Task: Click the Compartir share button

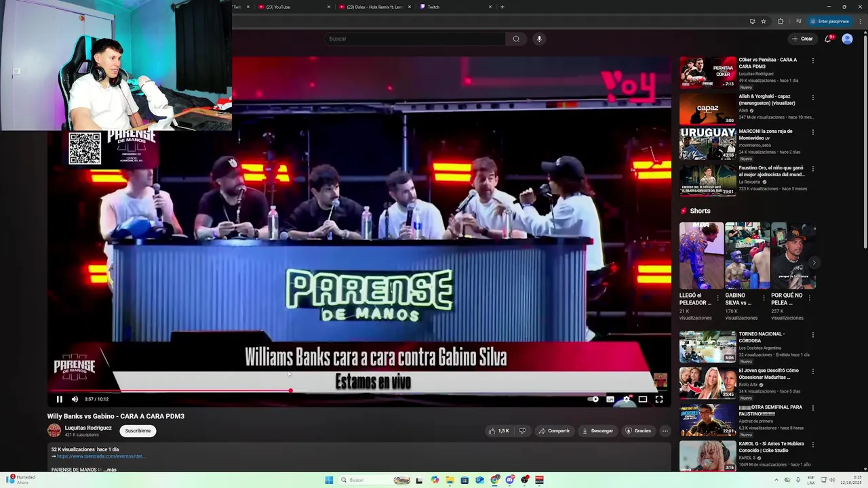Action: (554, 431)
